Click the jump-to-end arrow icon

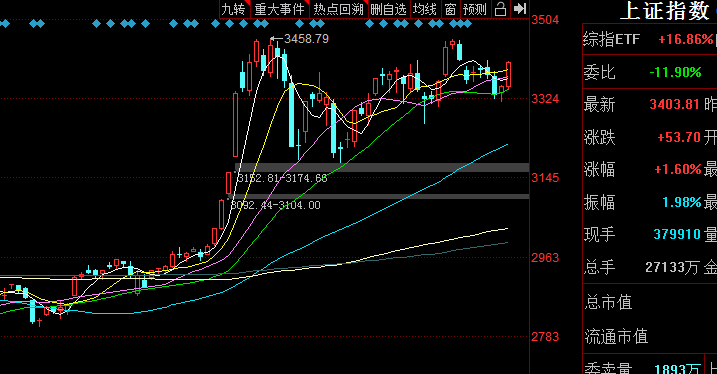tap(519, 9)
